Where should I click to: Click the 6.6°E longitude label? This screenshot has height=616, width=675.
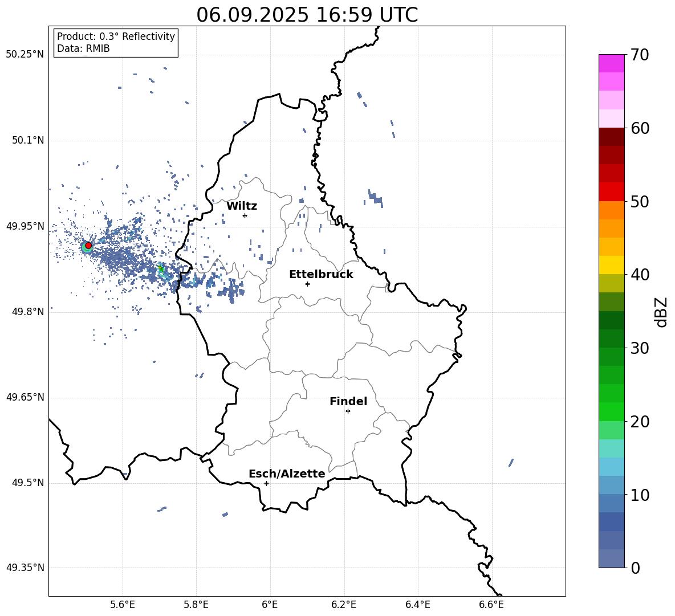(x=491, y=605)
